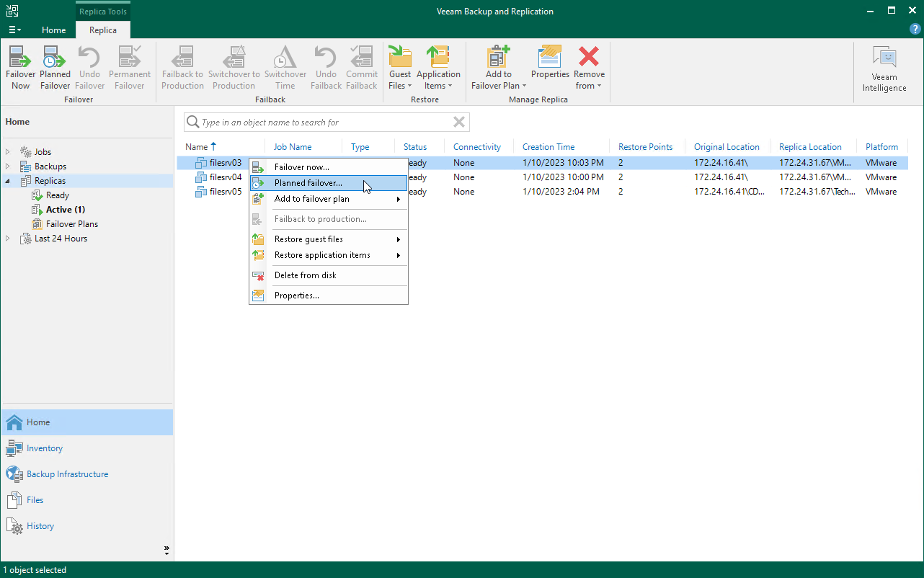Viewport: 924px width, 578px height.
Task: Click the Failover Now ribbon icon
Action: (20, 68)
